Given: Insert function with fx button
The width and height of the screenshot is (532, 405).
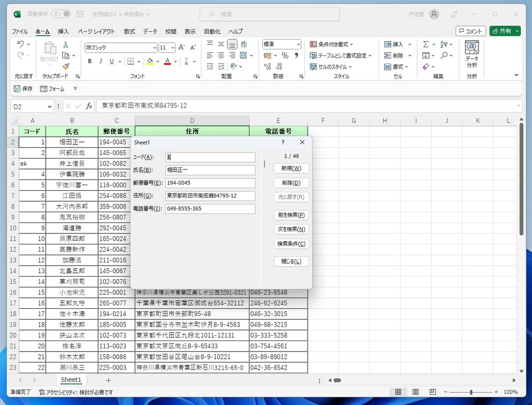Looking at the screenshot, I should coord(89,106).
